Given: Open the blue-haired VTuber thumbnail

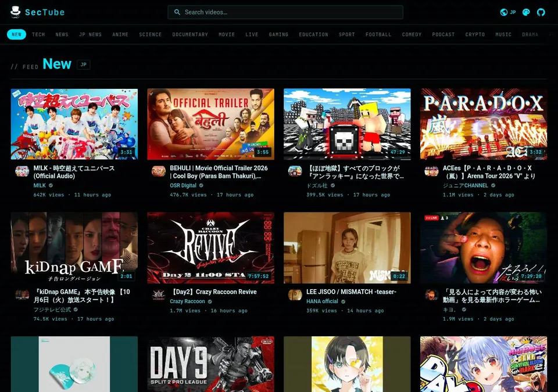Looking at the screenshot, I should 484,364.
